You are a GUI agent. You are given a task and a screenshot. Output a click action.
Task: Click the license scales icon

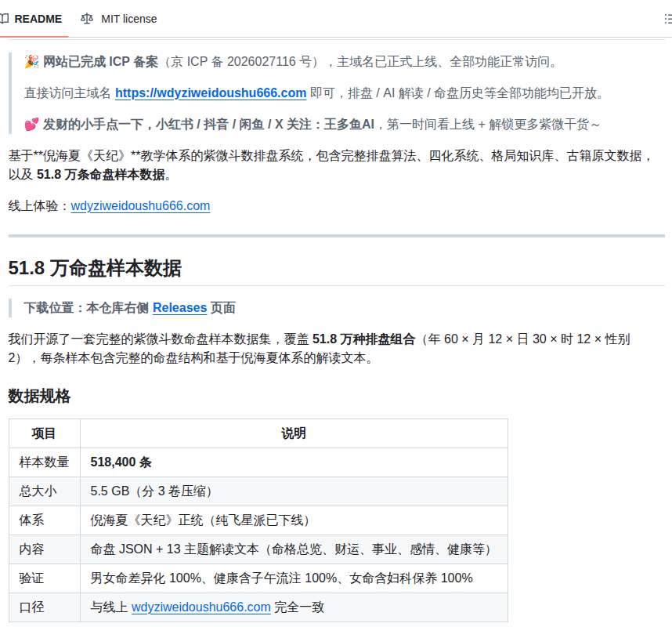click(x=87, y=19)
